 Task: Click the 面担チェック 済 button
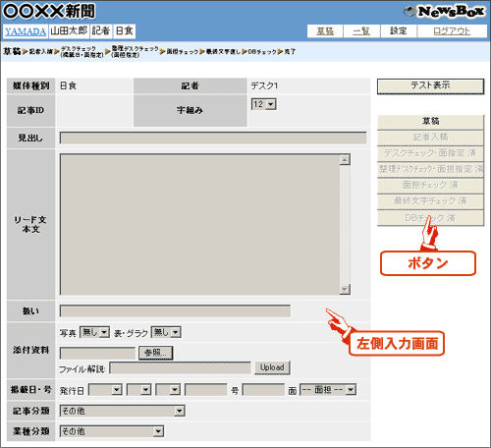click(430, 186)
